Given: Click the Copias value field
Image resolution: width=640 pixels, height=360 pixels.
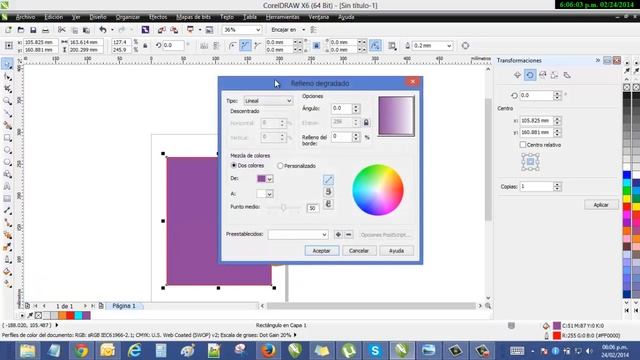Looking at the screenshot, I should 536,187.
